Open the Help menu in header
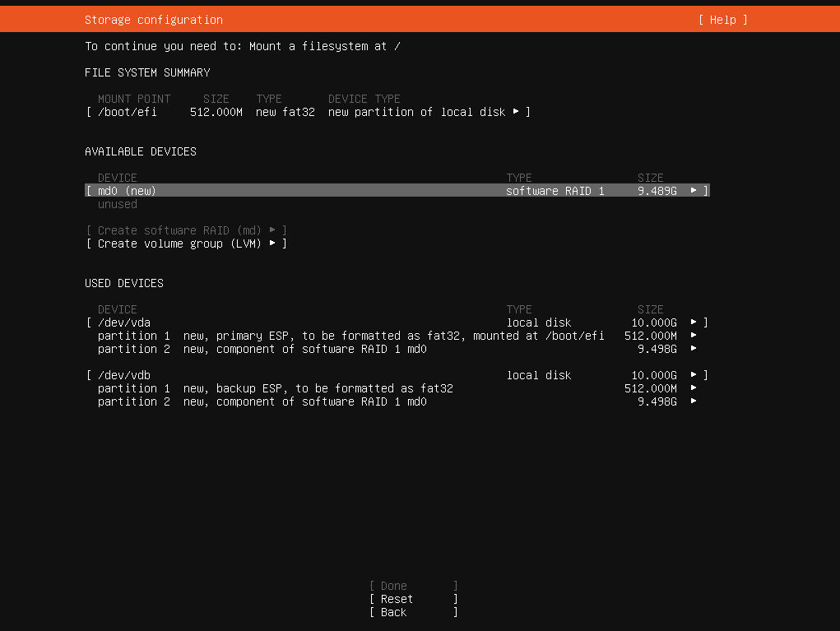Image resolution: width=840 pixels, height=631 pixels. point(722,20)
